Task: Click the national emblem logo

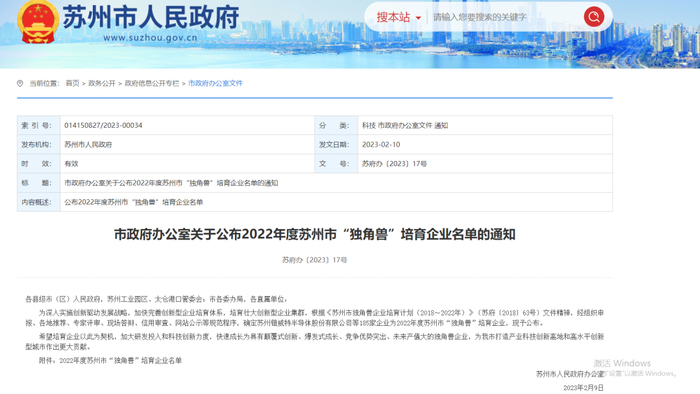Action: pos(38,21)
